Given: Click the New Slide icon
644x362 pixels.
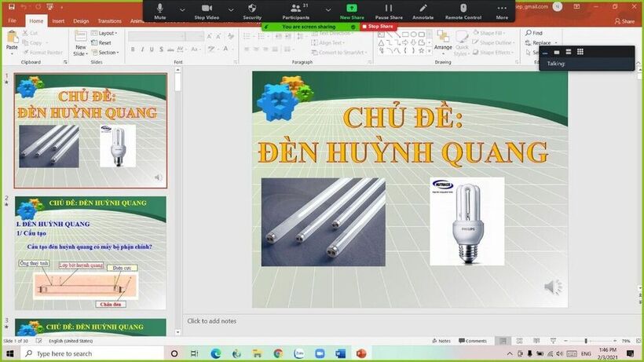Looking at the screenshot, I should click(80, 37).
